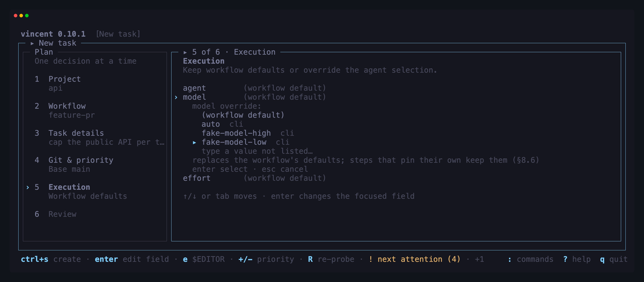Screen dimensions: 644x282
Task: Choose the (workflow default) model option
Action: 243,115
